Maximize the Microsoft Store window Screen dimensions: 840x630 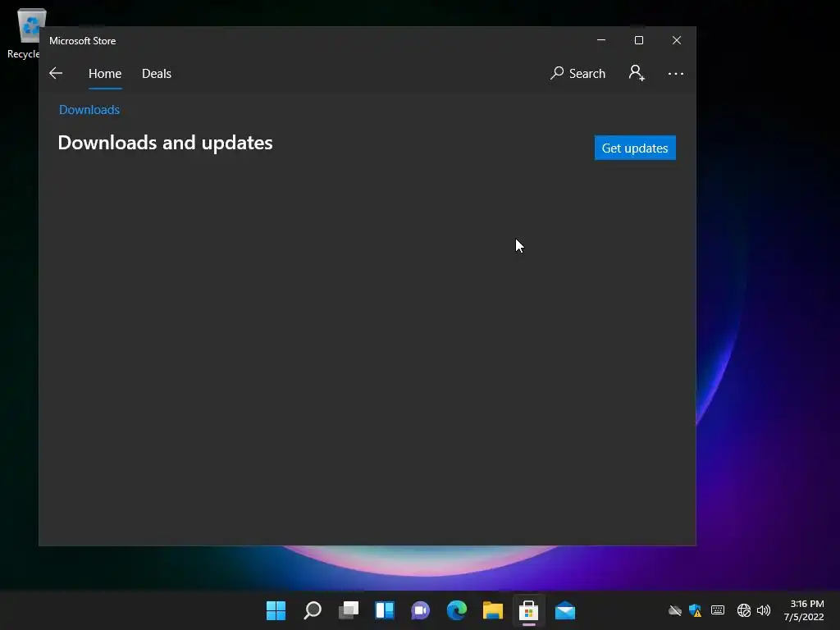point(638,40)
